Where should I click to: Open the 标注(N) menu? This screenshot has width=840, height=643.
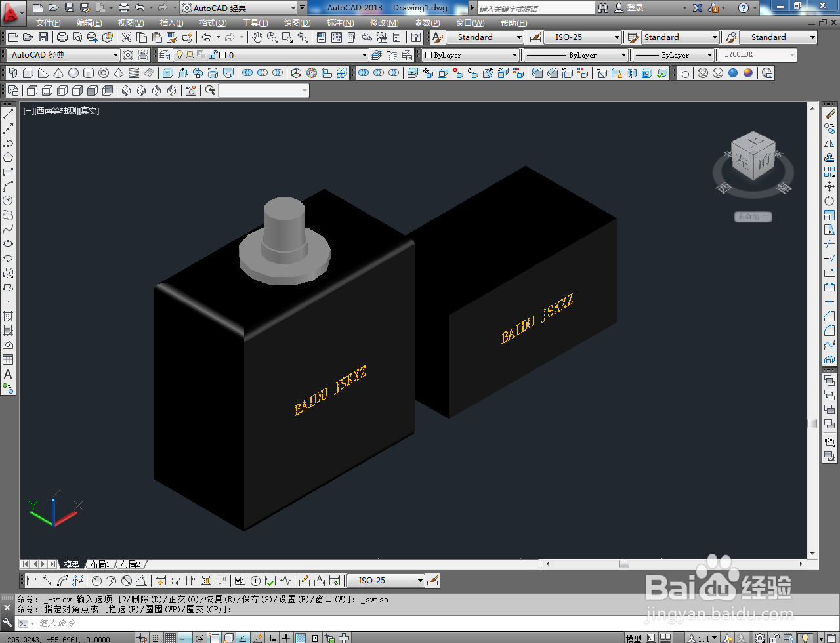[341, 23]
